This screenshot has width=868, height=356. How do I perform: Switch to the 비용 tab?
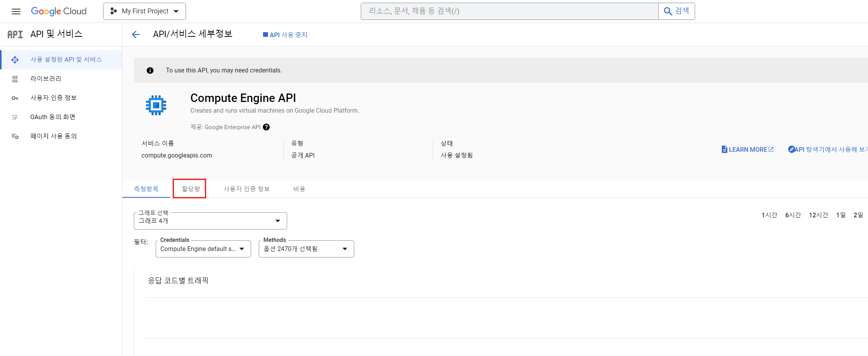(x=299, y=189)
